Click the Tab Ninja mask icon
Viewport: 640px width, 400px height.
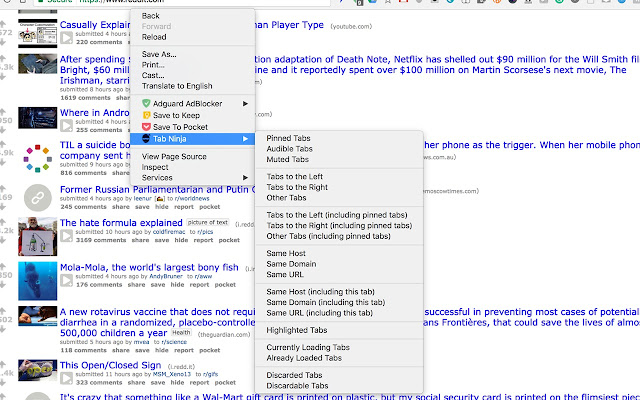(x=146, y=139)
